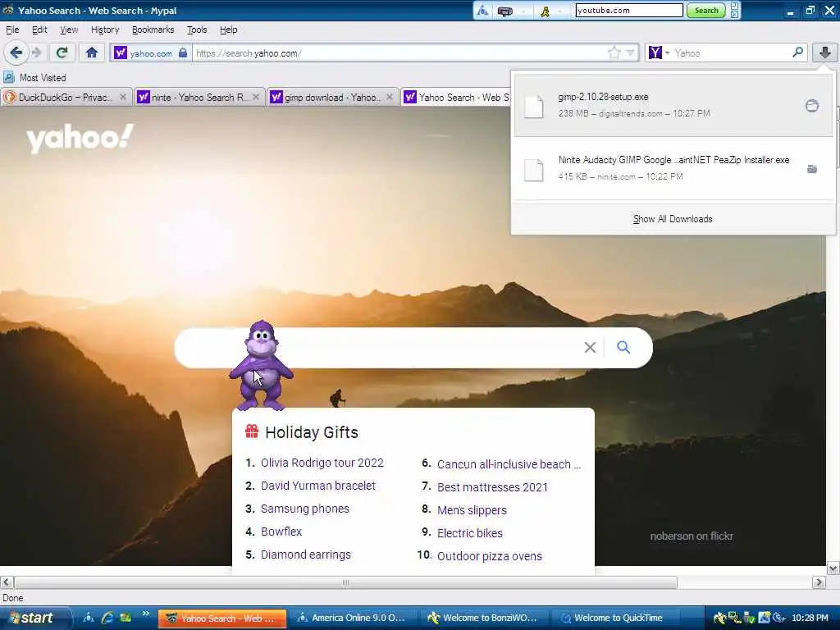Switch to Welcome to QuickTime taskbar window
This screenshot has width=840, height=630.
click(614, 619)
